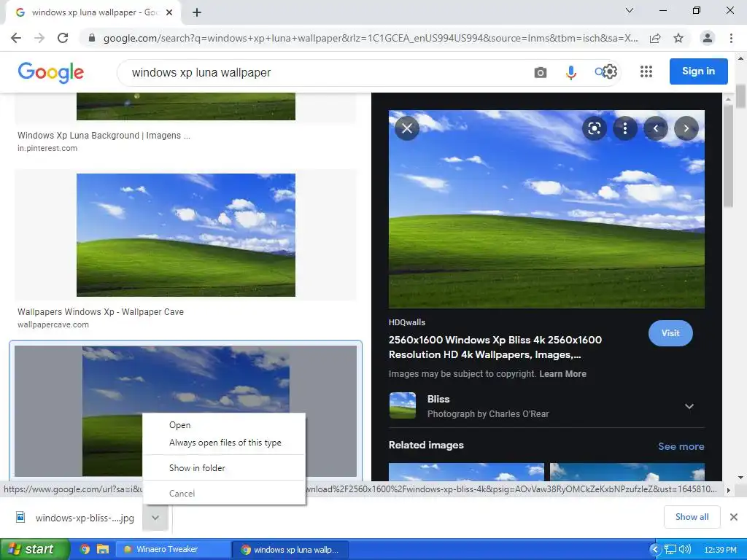Click the browser forward arrow
The height and width of the screenshot is (560, 747).
coord(39,38)
